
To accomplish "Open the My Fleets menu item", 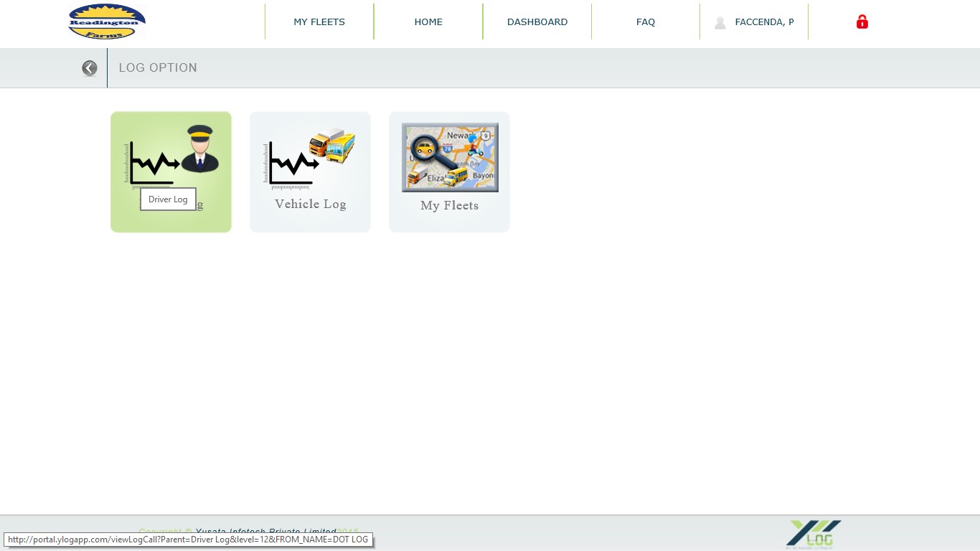I will [319, 22].
